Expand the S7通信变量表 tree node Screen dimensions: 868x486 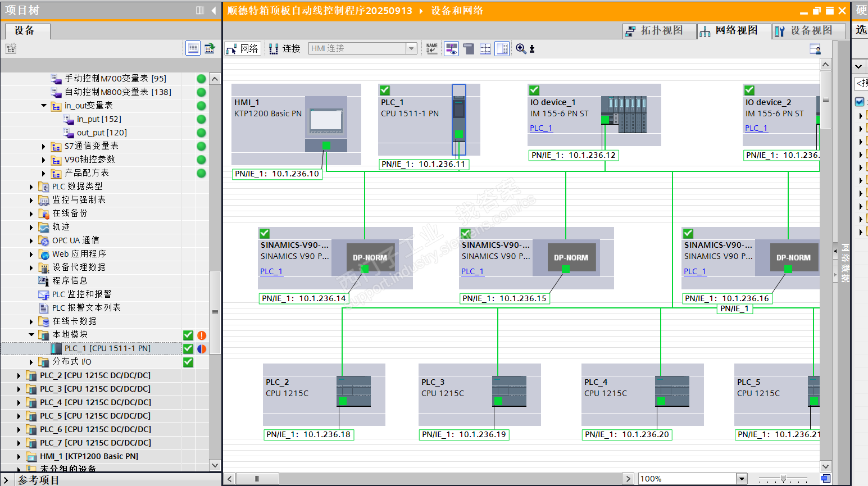pos(44,146)
